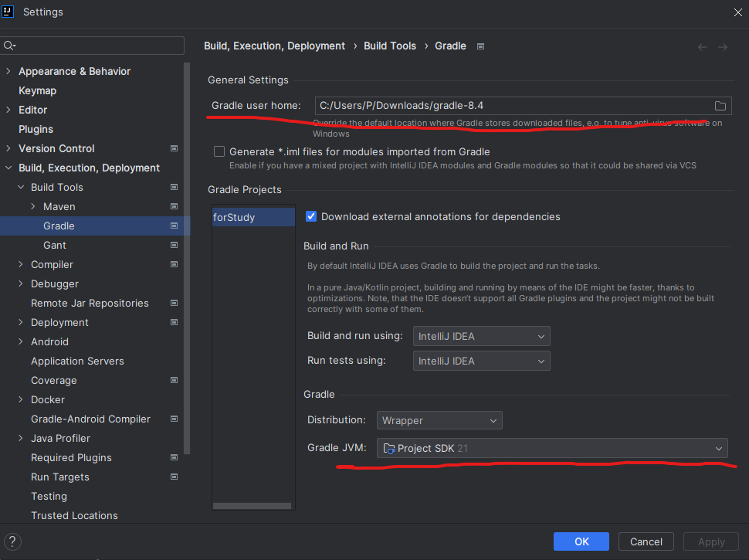Expand the Maven node
This screenshot has width=749, height=560.
point(33,206)
